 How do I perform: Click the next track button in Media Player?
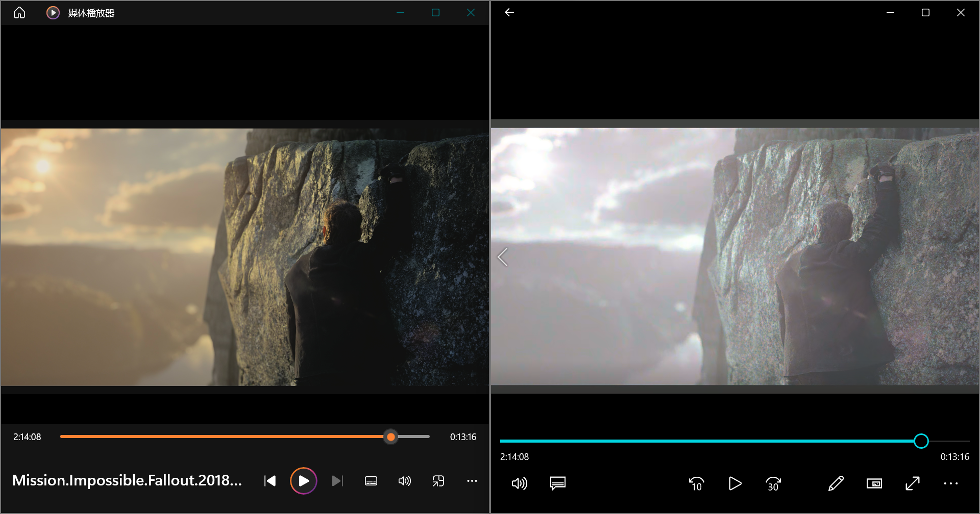click(337, 481)
